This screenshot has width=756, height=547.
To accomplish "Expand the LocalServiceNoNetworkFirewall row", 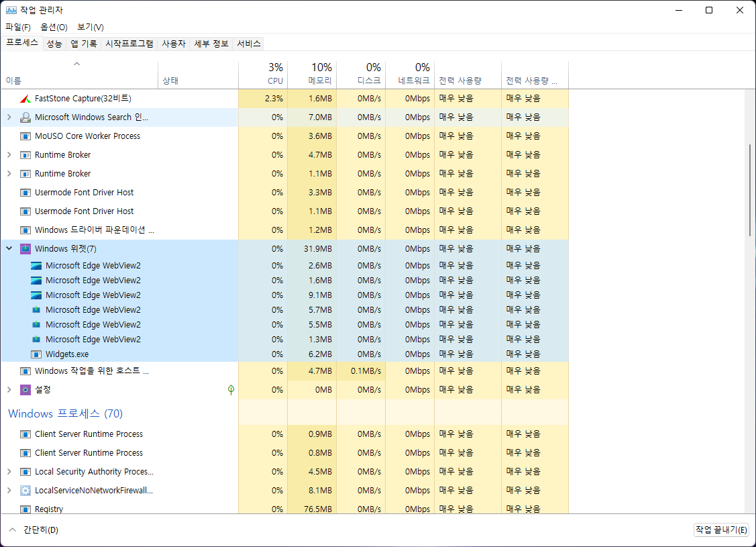I will (9, 491).
